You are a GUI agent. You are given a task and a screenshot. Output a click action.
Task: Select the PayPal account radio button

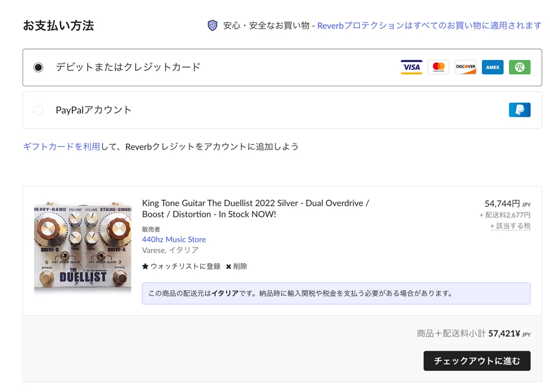pyautogui.click(x=38, y=110)
